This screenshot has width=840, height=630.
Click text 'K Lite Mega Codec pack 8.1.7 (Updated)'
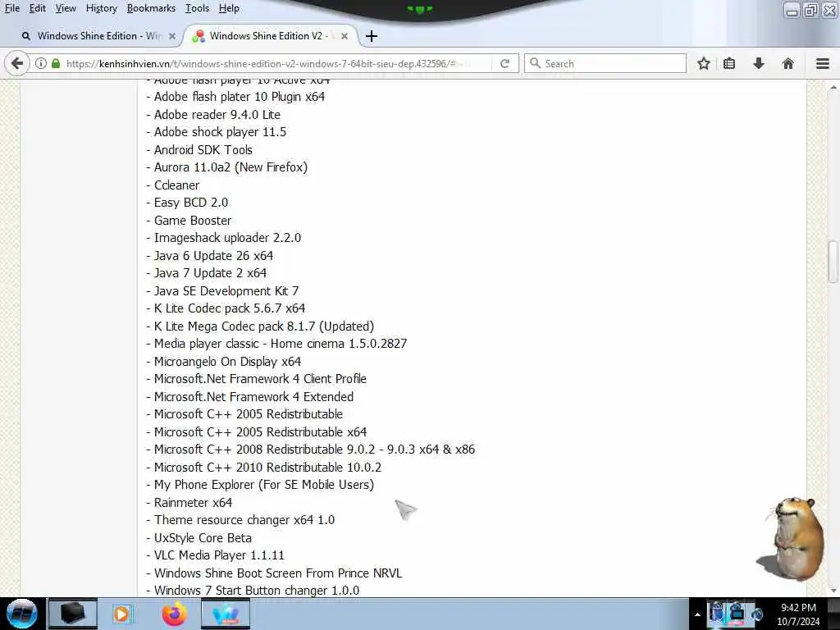tap(263, 326)
